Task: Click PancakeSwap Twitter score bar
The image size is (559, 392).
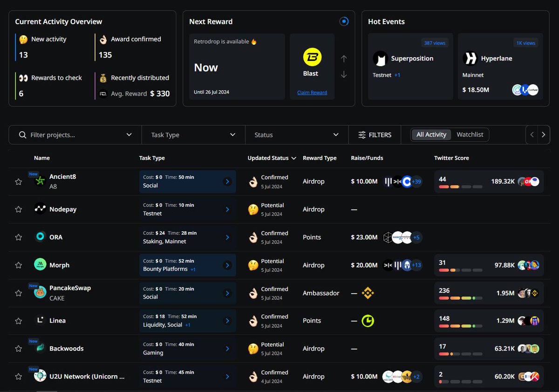Action: click(461, 298)
